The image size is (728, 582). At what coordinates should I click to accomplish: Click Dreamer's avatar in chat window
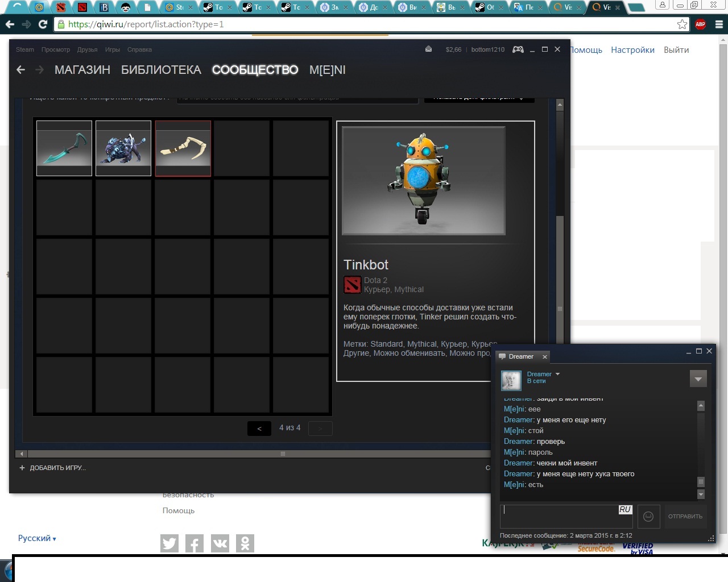tap(511, 380)
